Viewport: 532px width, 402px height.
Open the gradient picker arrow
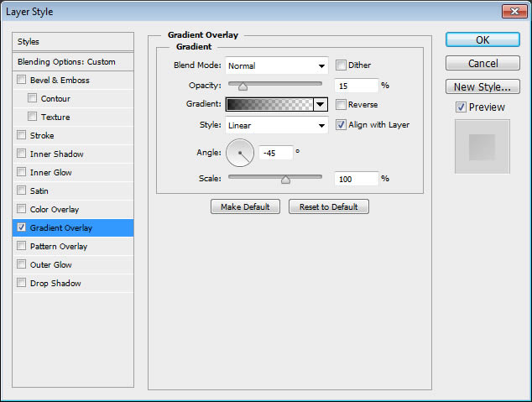320,105
